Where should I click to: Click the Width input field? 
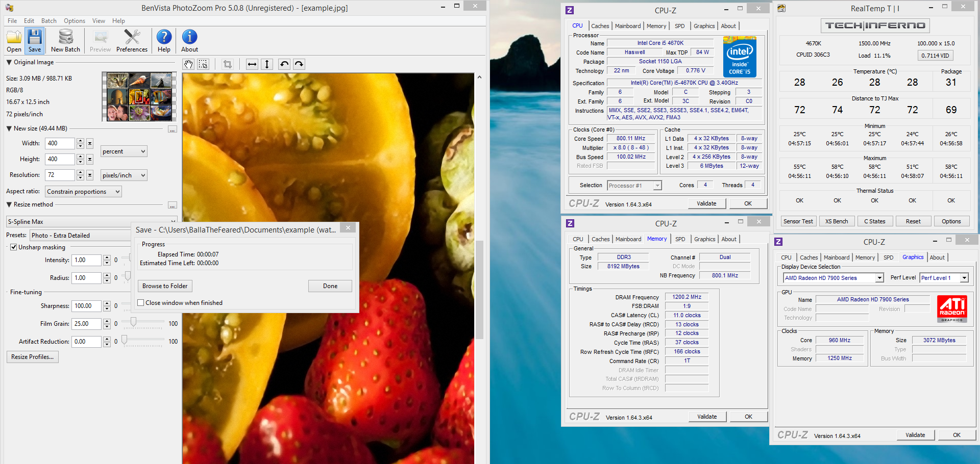[60, 143]
